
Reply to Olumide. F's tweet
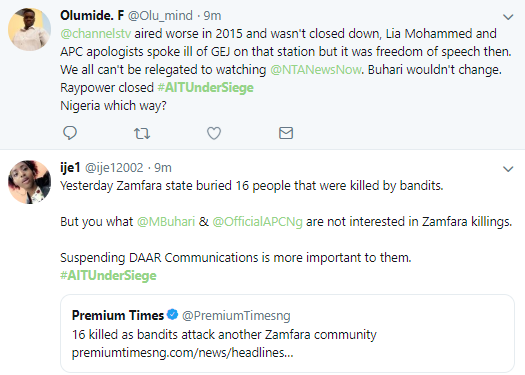coord(70,133)
